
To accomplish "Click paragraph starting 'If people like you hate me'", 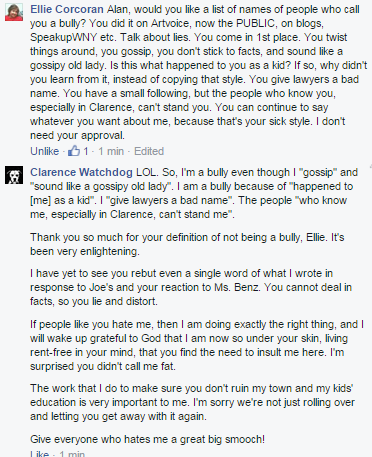I will [197, 345].
